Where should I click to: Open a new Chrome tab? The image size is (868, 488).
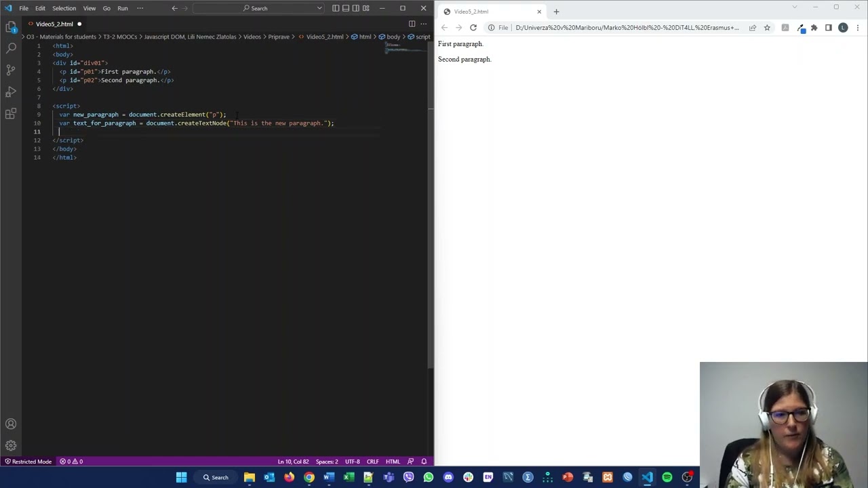pos(556,12)
